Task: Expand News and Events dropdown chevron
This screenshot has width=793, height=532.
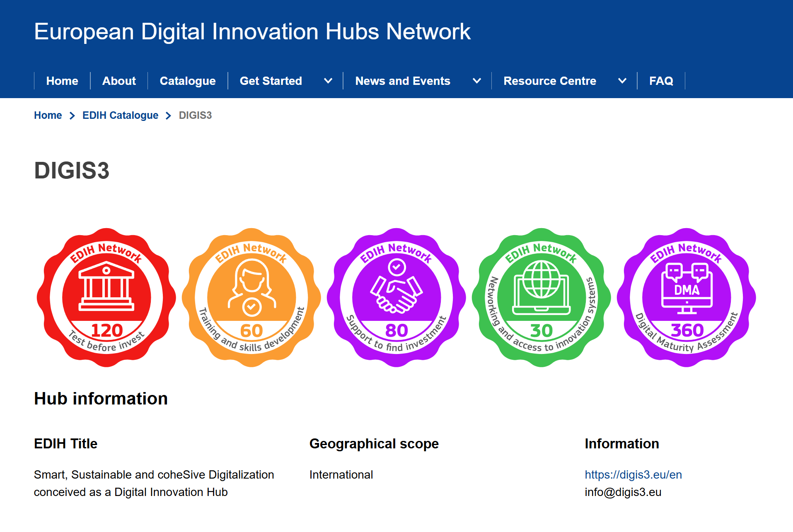Action: (477, 81)
